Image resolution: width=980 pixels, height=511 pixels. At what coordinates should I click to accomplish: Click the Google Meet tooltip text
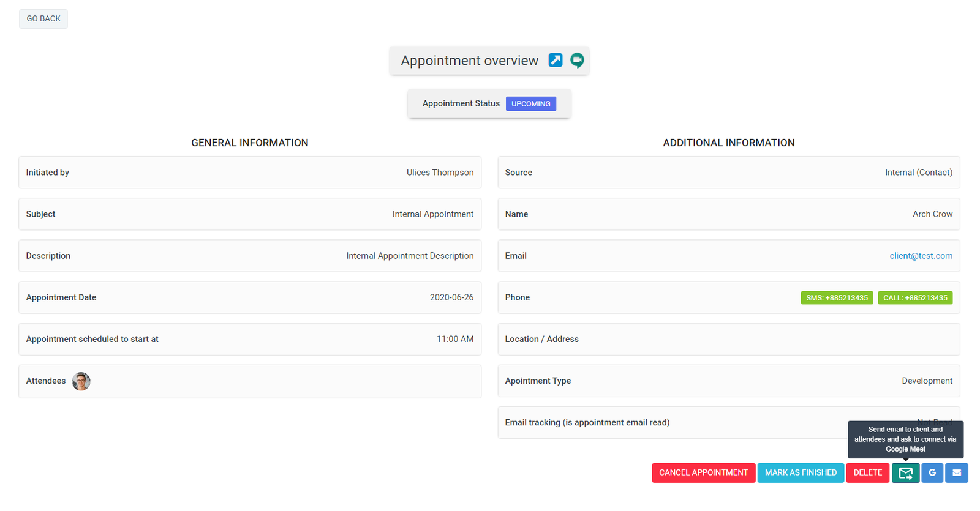pyautogui.click(x=905, y=439)
